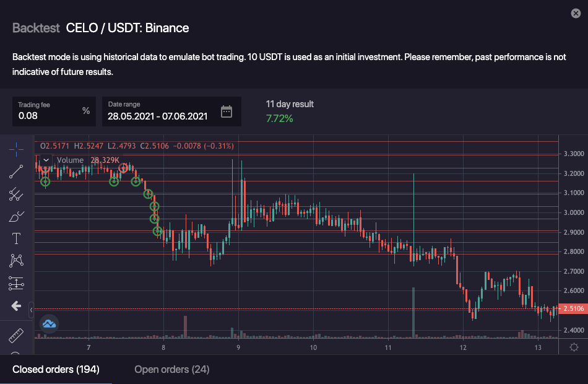Viewport: 588px width, 384px height.
Task: Select the pattern drawing tool
Action: (16, 261)
